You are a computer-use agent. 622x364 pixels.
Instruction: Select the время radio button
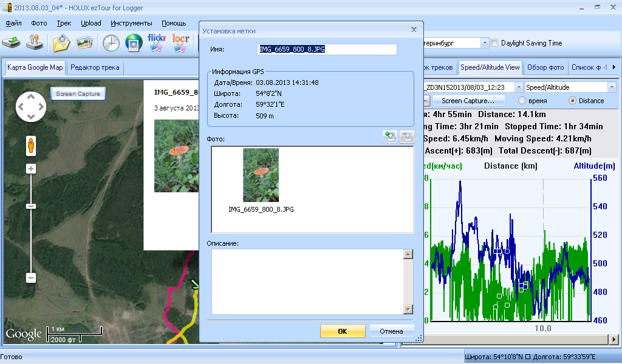522,101
